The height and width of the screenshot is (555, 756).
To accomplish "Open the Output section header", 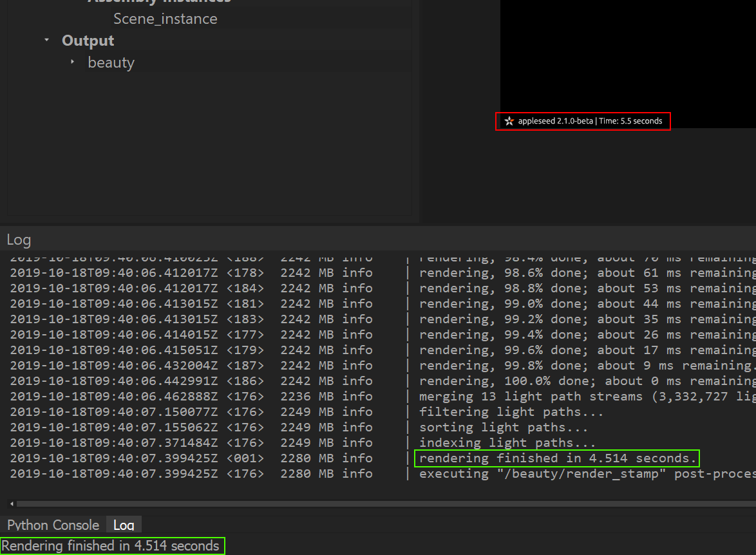I will click(88, 40).
